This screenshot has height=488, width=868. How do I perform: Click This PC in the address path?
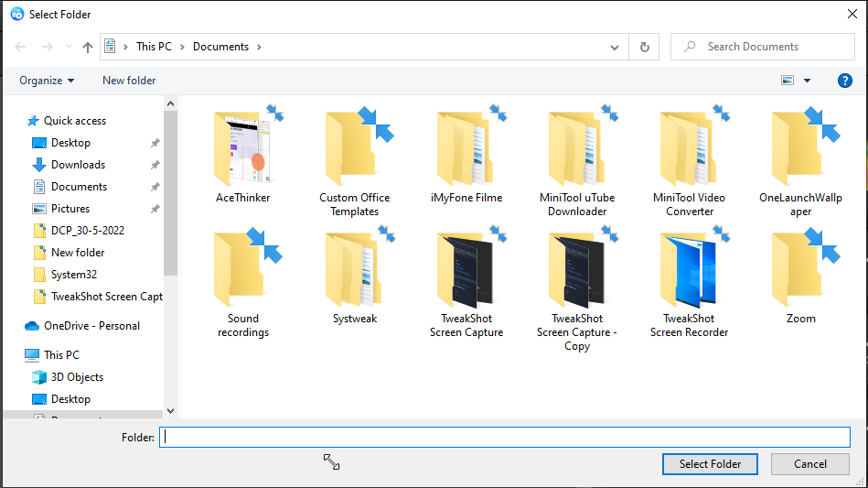click(154, 47)
